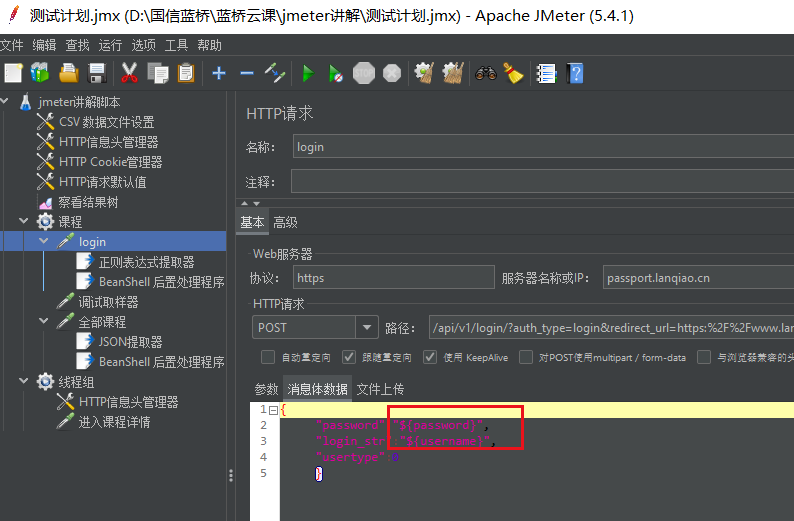Select HTTP请求默认值 node
This screenshot has width=794, height=521.
pyautogui.click(x=102, y=182)
